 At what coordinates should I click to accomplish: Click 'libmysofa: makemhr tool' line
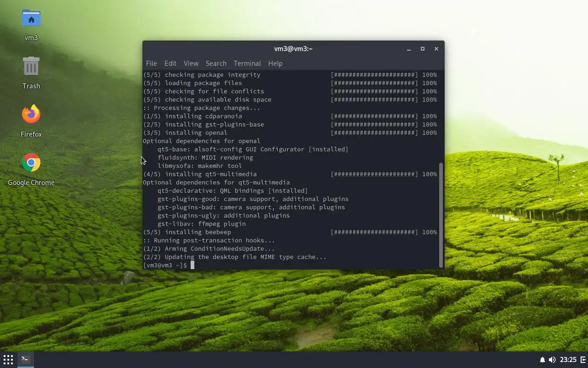200,166
